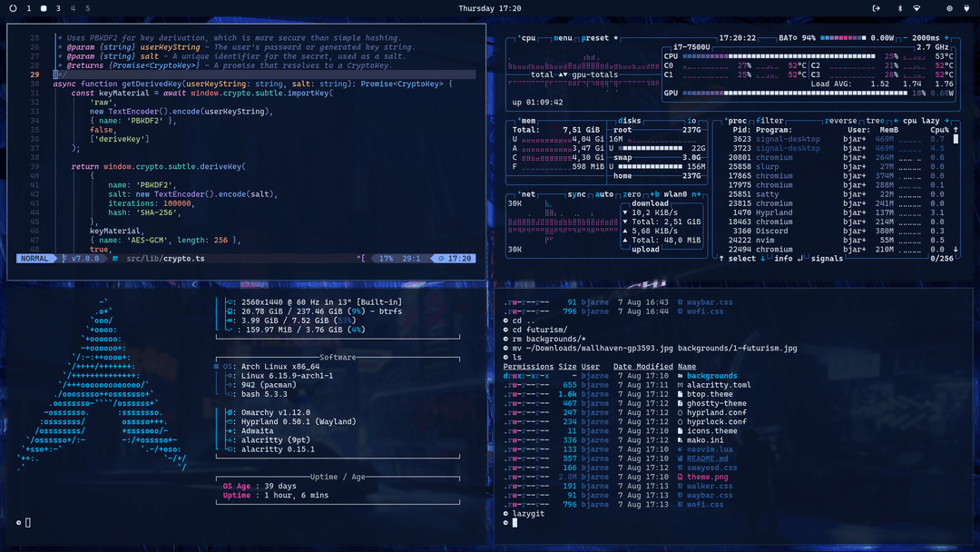Click the scrollbar of the btop process list
This screenshot has width=980, height=552.
(955, 141)
